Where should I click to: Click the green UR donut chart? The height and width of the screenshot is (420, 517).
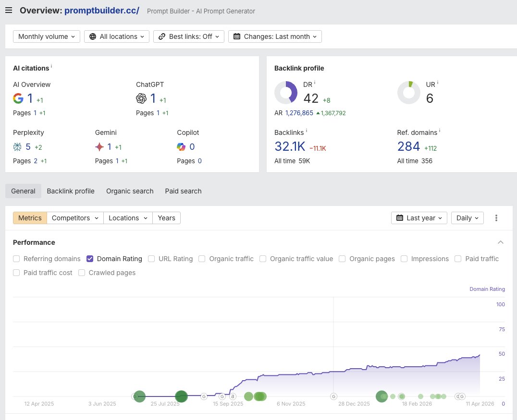[x=409, y=93]
